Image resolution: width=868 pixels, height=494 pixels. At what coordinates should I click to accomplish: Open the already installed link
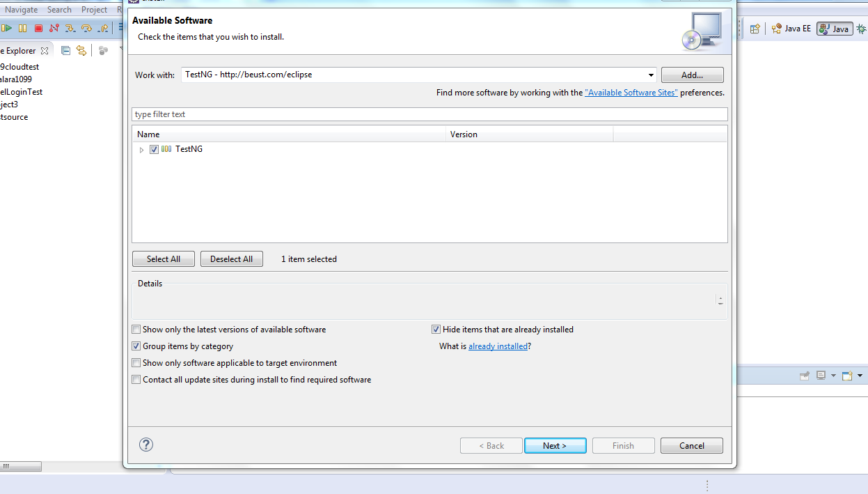click(x=498, y=346)
